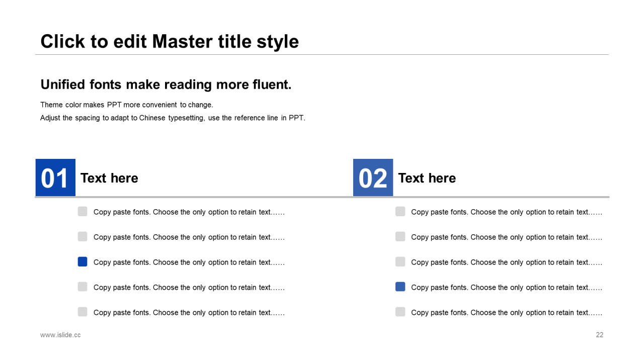Click the "Click to edit Master title style" title
This screenshot has width=644, height=362.
[x=170, y=41]
